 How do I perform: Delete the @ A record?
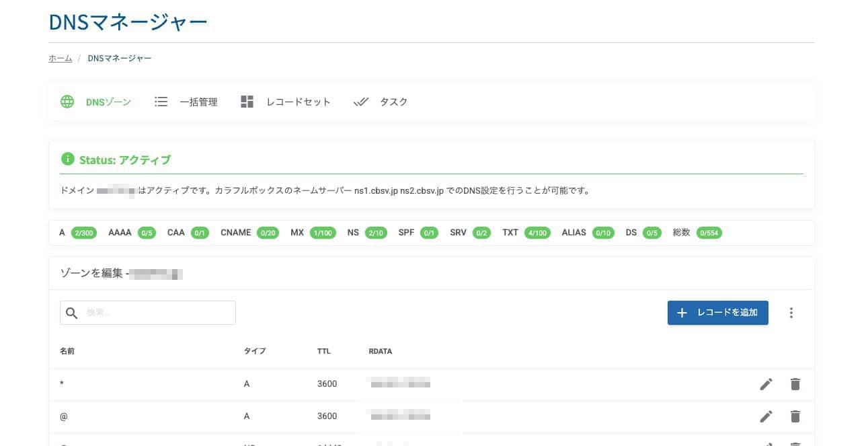[x=795, y=416]
